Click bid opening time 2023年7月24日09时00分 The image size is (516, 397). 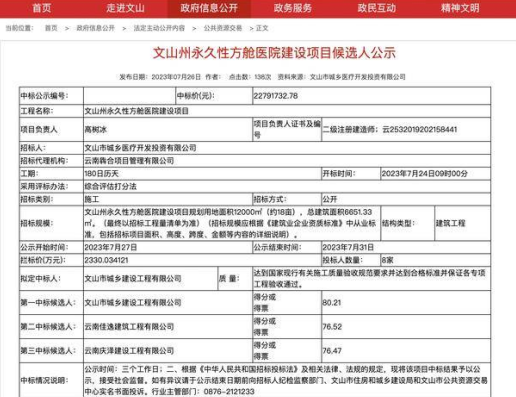(425, 174)
